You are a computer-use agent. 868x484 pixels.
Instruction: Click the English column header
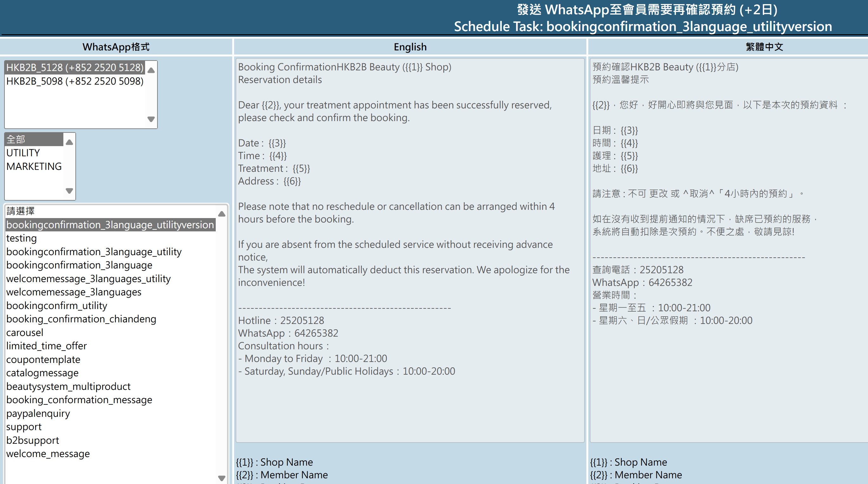(410, 47)
